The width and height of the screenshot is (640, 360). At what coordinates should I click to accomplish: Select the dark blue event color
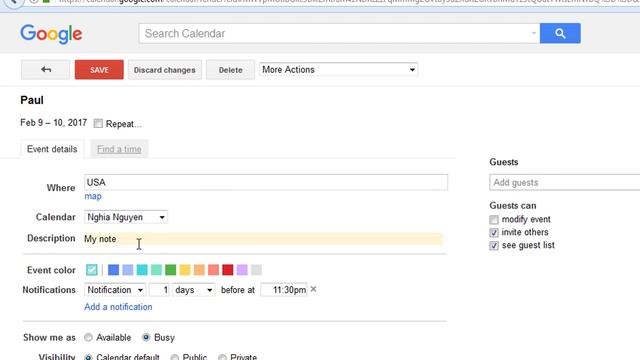[x=113, y=270]
